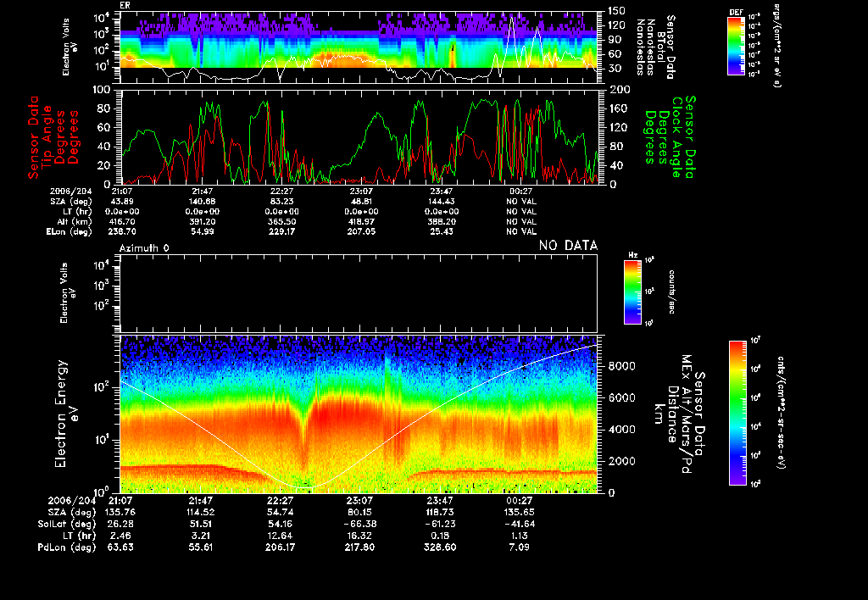This screenshot has height=600, width=868.
Task: Click the 'SolLat (deg)' row label
Action: 66,525
